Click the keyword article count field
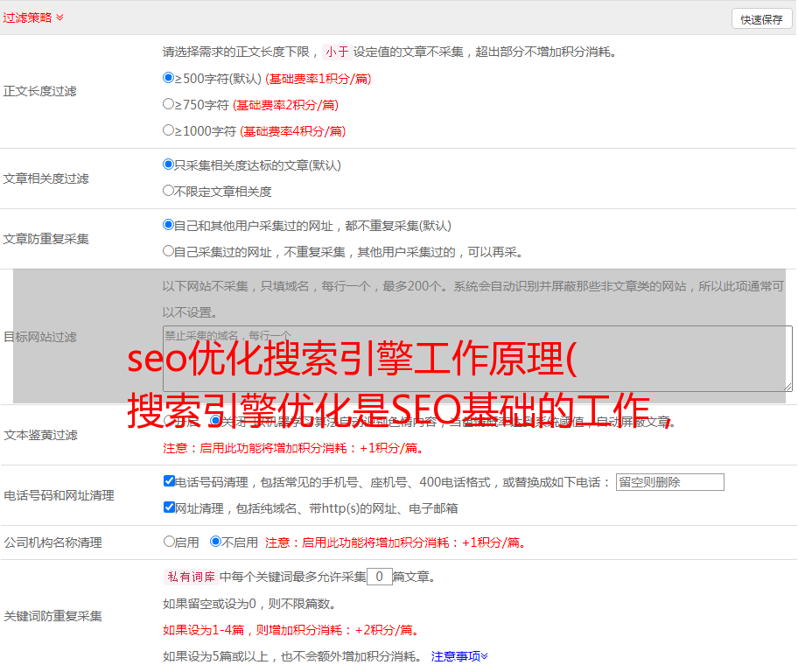Viewport: 798px width, 672px height. pyautogui.click(x=379, y=577)
